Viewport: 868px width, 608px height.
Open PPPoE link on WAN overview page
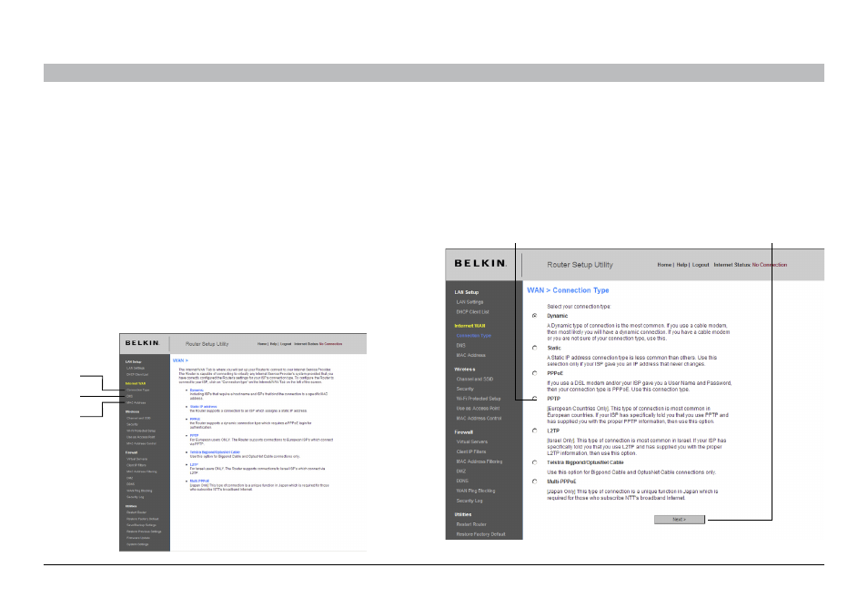195,420
